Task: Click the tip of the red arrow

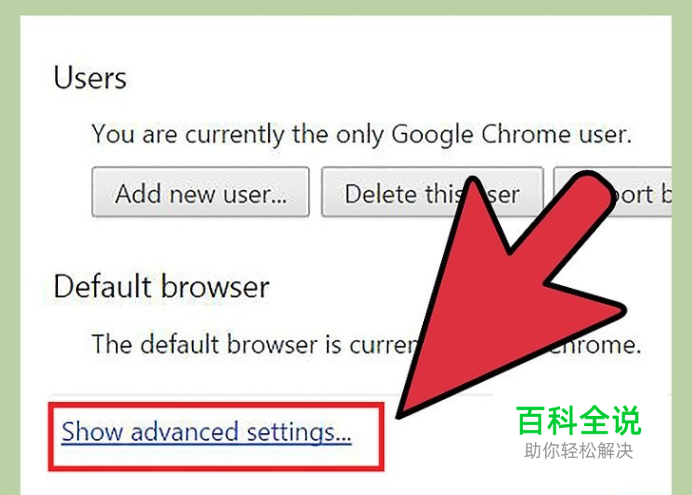Action: point(399,415)
